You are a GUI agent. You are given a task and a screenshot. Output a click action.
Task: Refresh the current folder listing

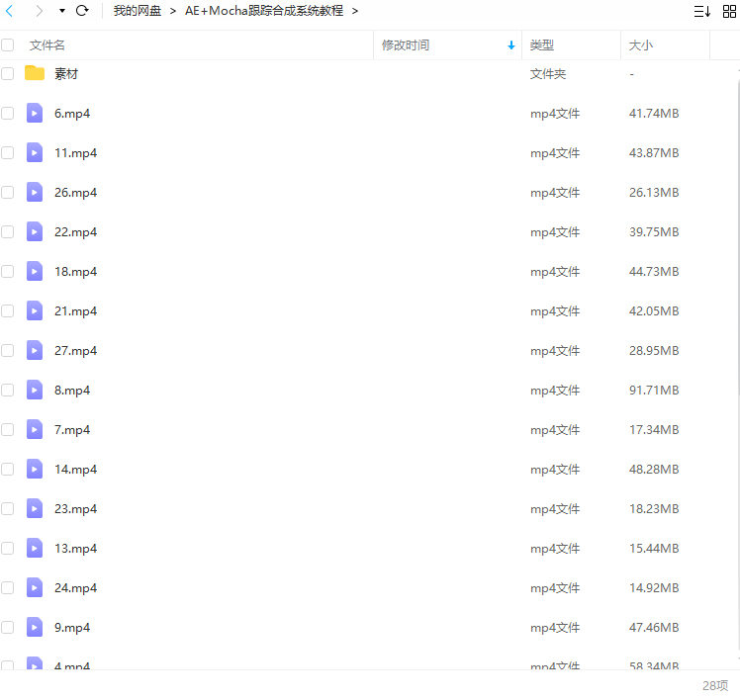pyautogui.click(x=82, y=11)
